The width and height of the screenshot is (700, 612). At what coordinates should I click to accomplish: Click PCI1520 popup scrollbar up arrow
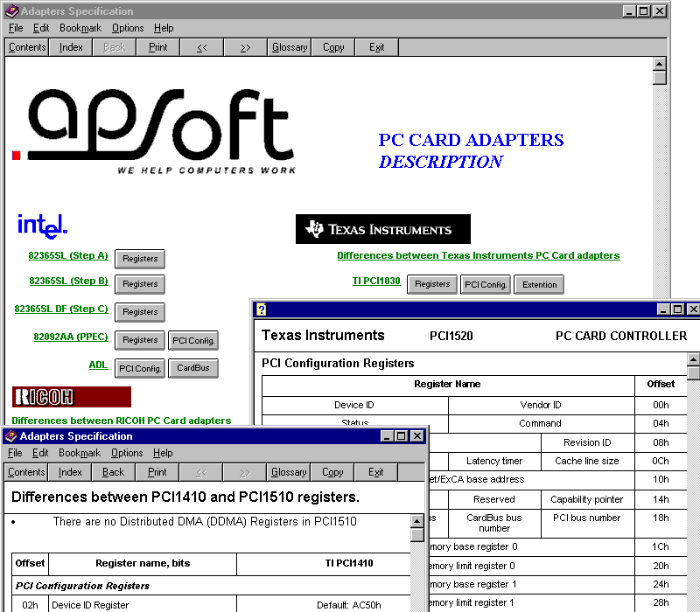coord(693,359)
